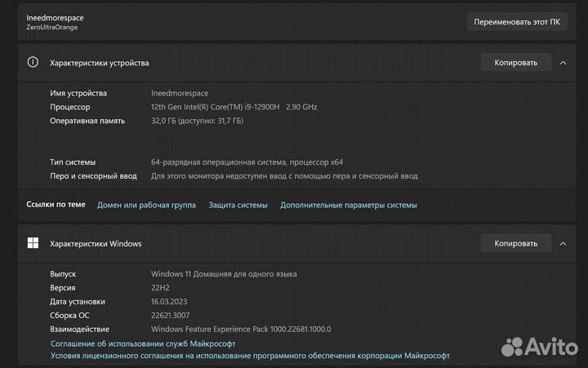Click version value 22H2
Image resolution: width=588 pixels, height=368 pixels.
click(x=160, y=288)
